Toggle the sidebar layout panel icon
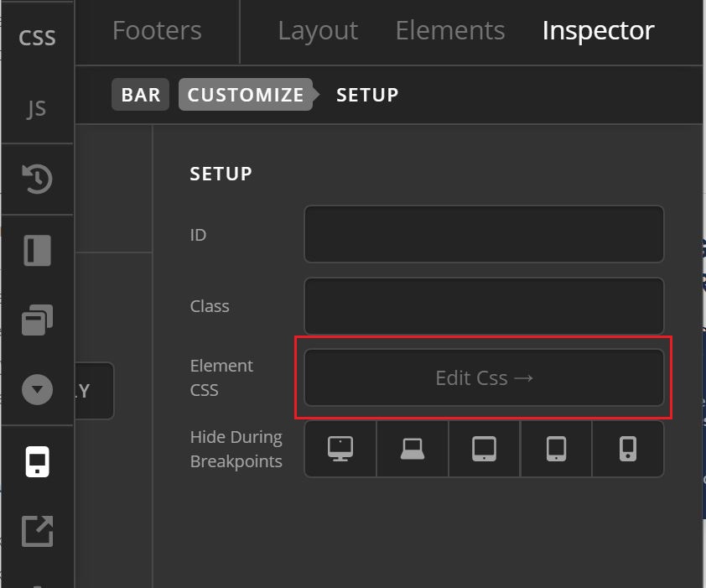Screen dimensions: 706x588 [38, 250]
